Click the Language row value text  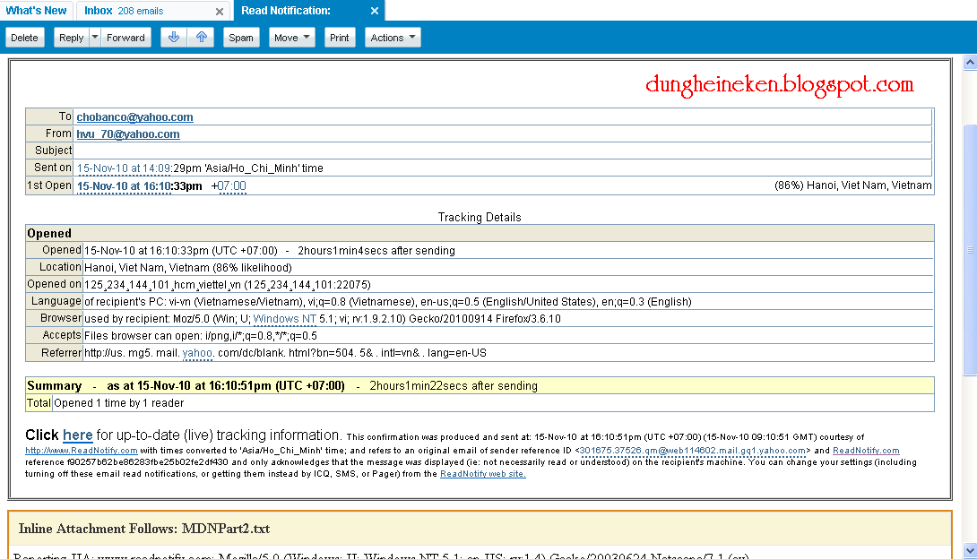pyautogui.click(x=387, y=302)
